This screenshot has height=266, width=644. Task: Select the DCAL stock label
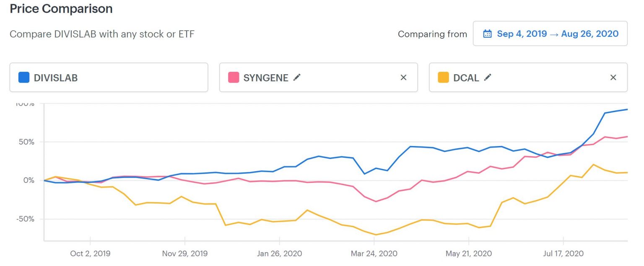[x=466, y=78]
